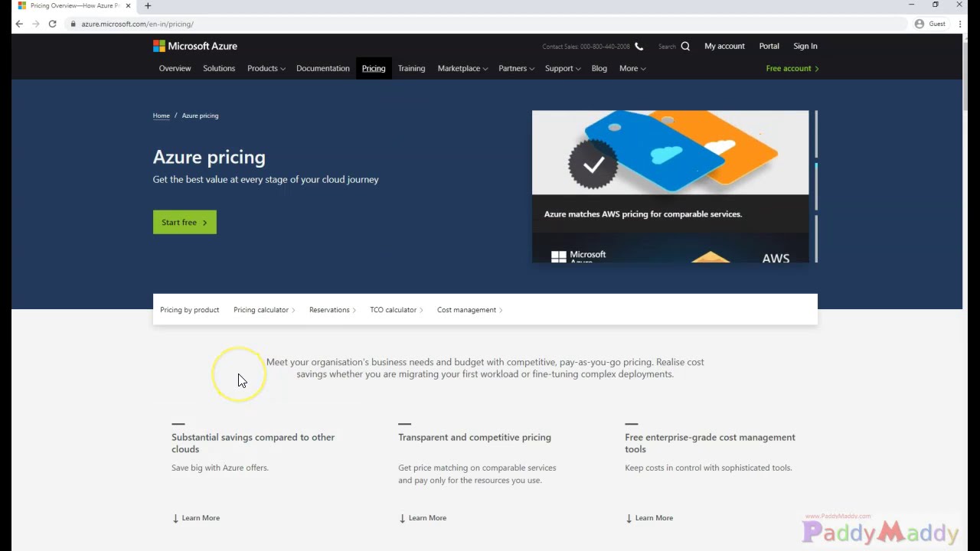Open Cost management link with chevron
The width and height of the screenshot is (980, 551).
tap(470, 310)
